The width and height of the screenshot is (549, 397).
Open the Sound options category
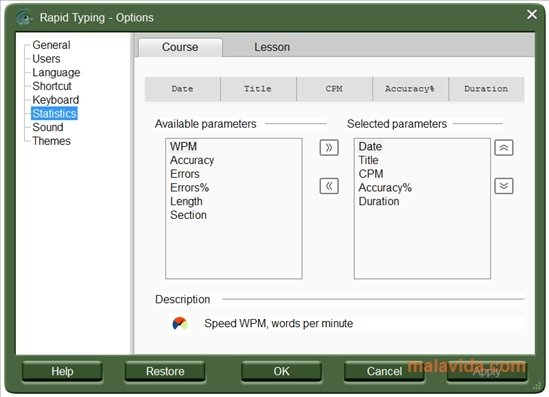(x=48, y=127)
